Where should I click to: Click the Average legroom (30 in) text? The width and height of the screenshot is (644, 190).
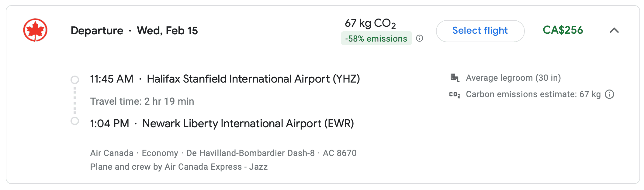point(513,78)
